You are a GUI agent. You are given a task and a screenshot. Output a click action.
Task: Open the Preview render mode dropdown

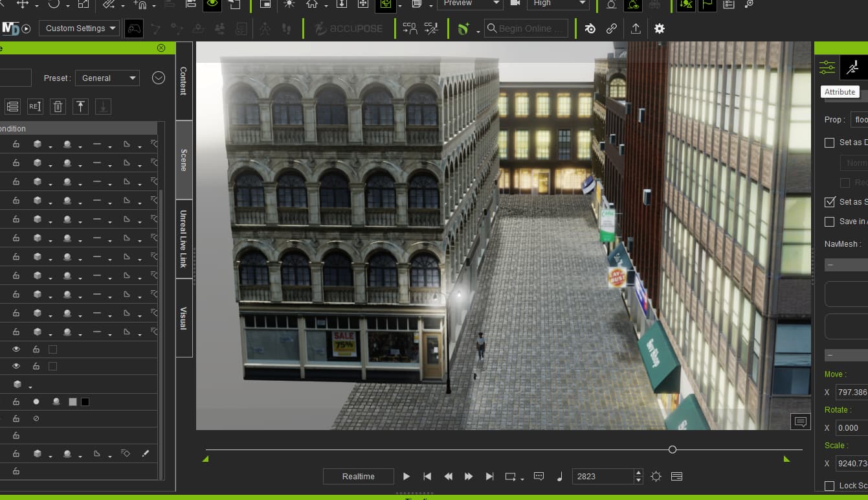[x=470, y=3]
